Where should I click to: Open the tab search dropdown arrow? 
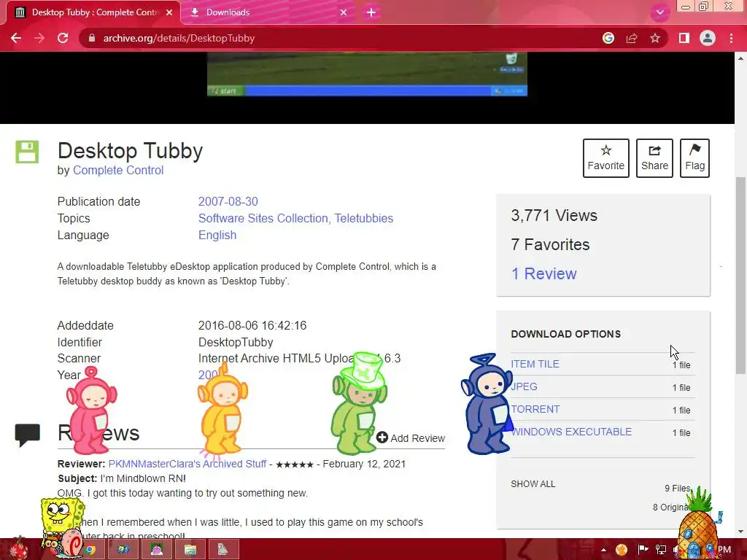click(x=659, y=12)
